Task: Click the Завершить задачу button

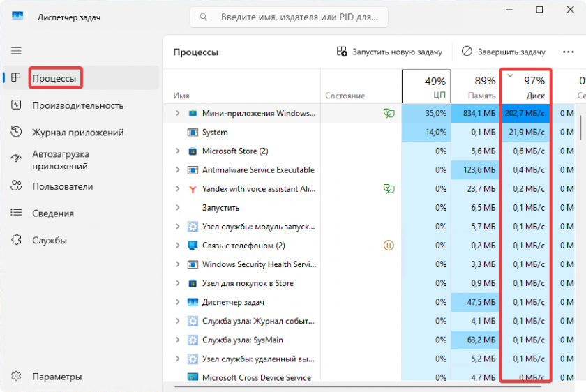Action: click(x=503, y=52)
